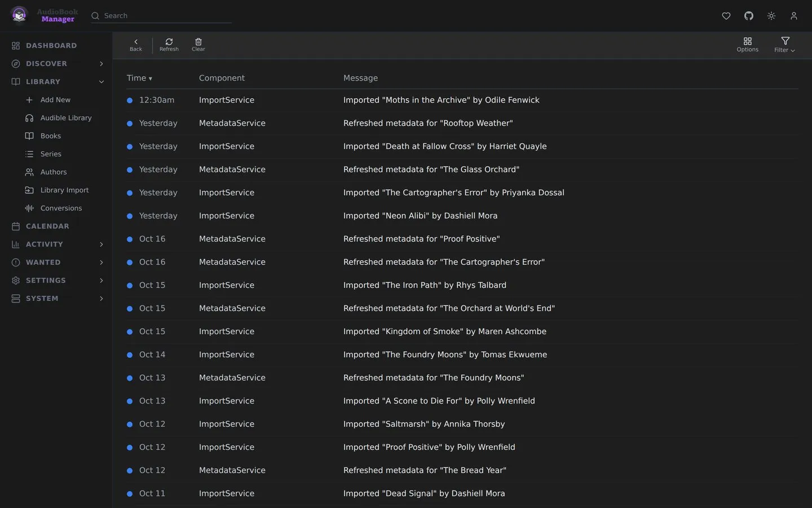Screen dimensions: 812x508
Task: Expand the Wanted section chevron
Action: tap(101, 262)
